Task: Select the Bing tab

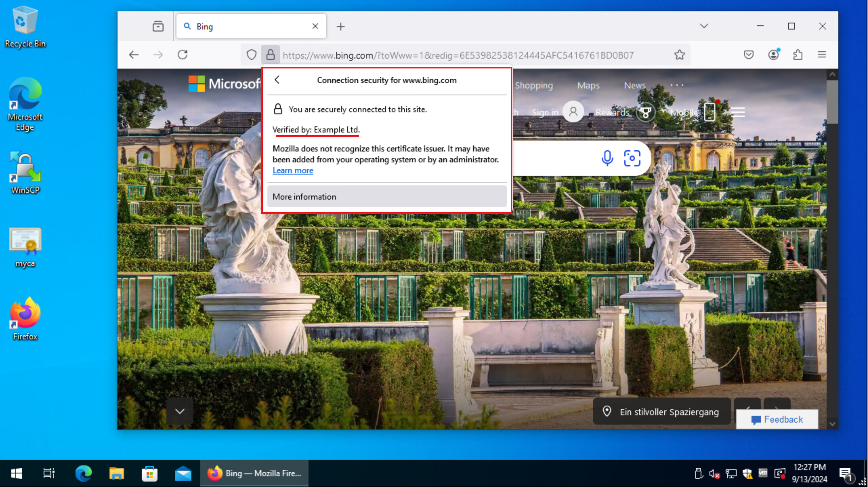Action: [x=251, y=26]
